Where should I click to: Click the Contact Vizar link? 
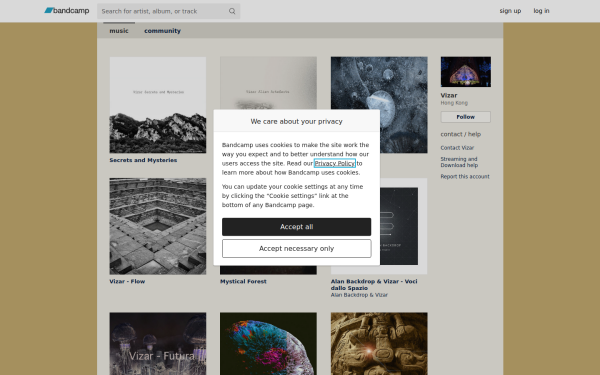[457, 148]
